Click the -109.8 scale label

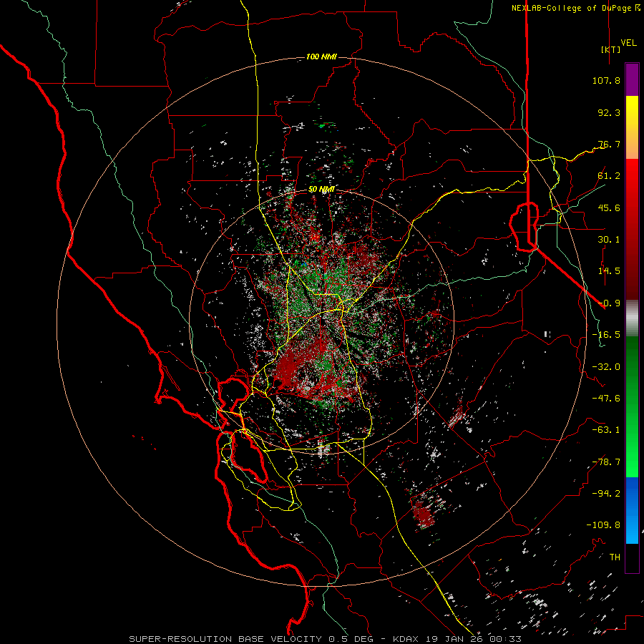pyautogui.click(x=603, y=525)
